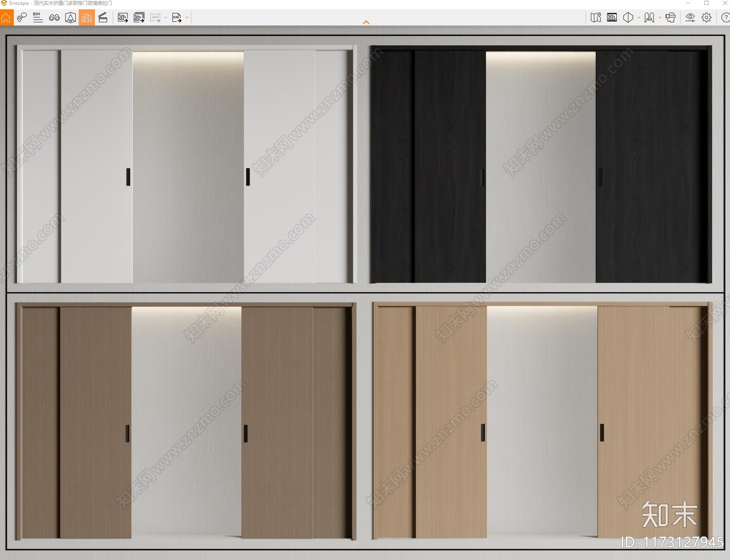Open the BIM information panel

point(38,17)
